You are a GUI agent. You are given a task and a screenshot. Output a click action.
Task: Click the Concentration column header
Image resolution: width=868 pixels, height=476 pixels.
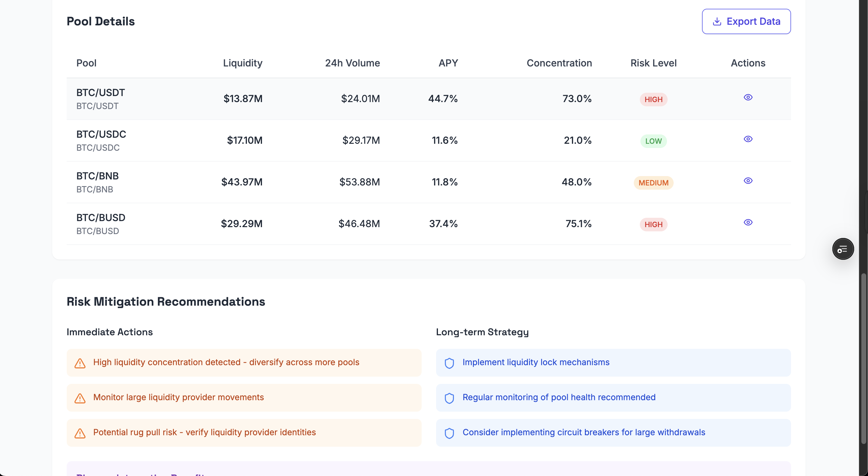[x=559, y=63]
